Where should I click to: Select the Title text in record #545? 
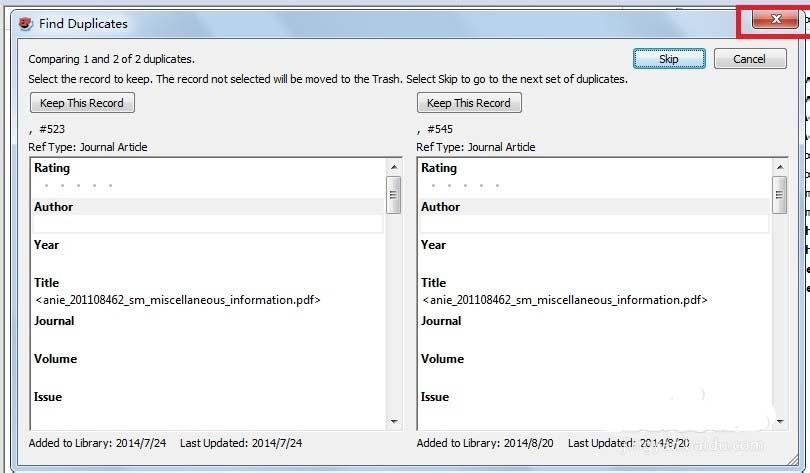pyautogui.click(x=564, y=300)
